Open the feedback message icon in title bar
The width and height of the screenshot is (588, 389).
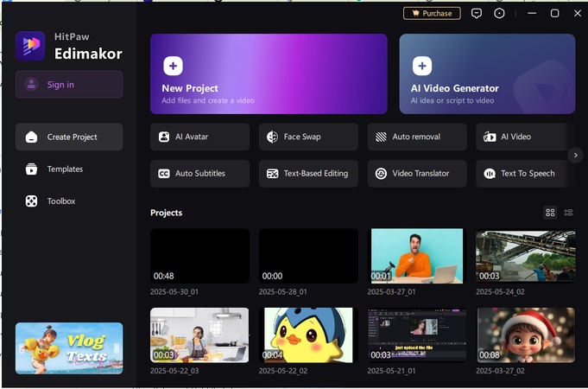click(x=477, y=14)
